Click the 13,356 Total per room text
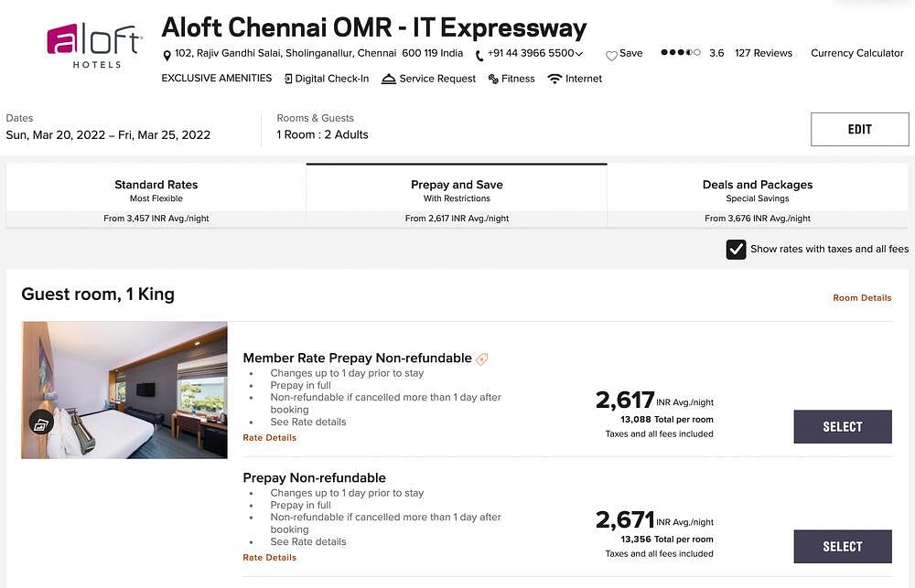 tap(666, 539)
